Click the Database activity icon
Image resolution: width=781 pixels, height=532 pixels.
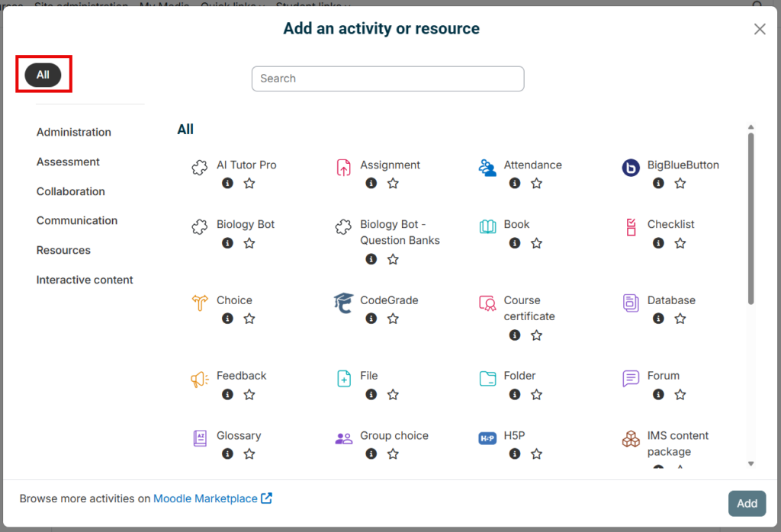click(x=631, y=303)
